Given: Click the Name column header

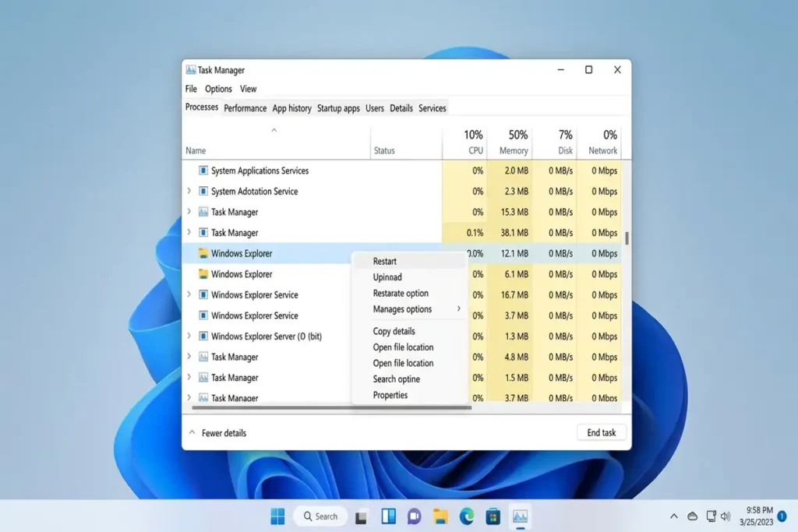Looking at the screenshot, I should point(277,142).
